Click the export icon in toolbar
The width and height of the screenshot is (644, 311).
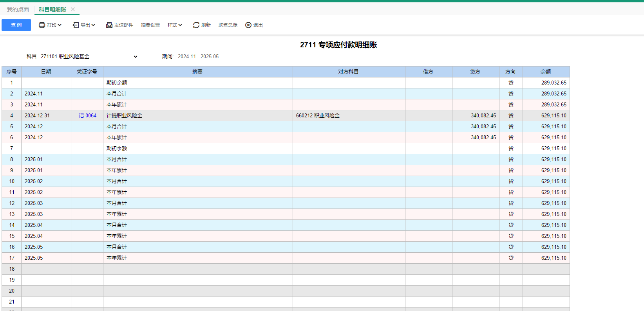76,25
